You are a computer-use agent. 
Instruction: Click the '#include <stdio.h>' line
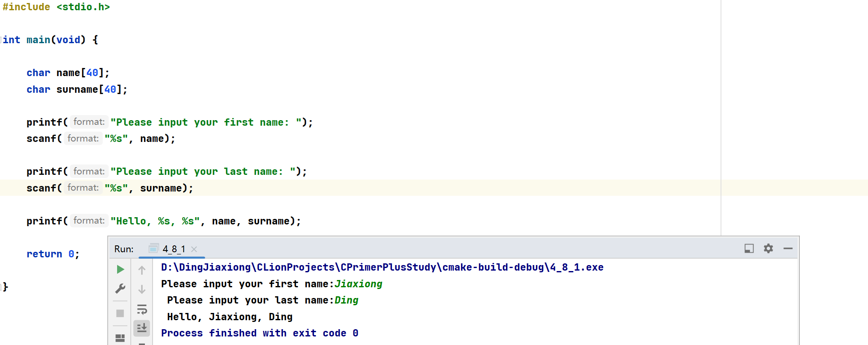pos(56,7)
